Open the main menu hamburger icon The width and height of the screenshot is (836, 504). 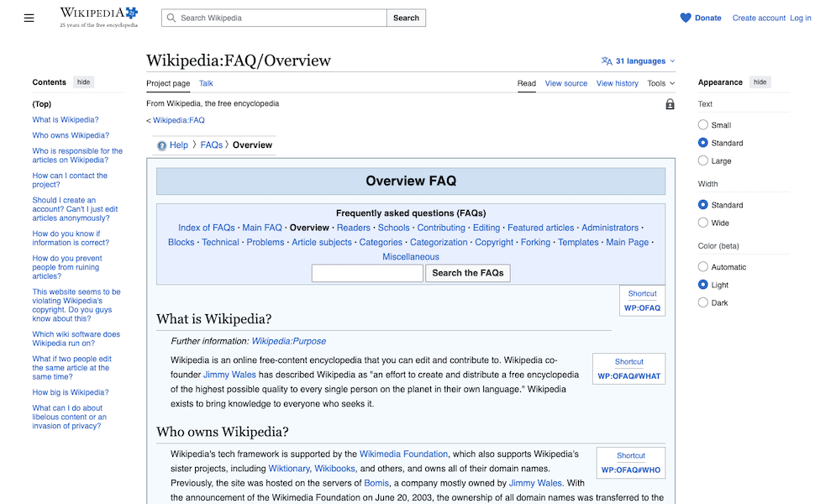coord(29,17)
